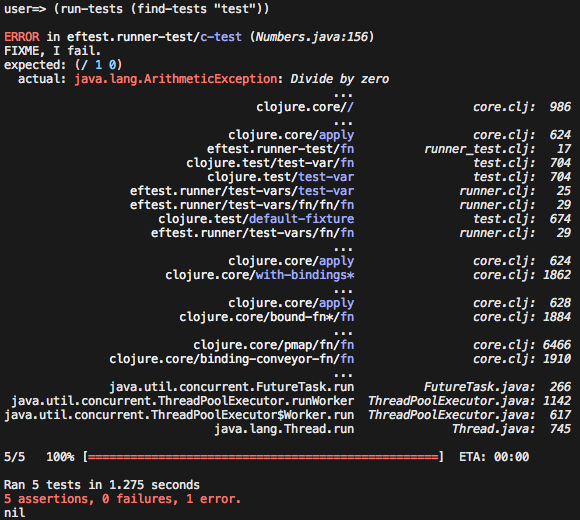Click ThreadPoolExecutor$Worker.run frame

point(179,416)
